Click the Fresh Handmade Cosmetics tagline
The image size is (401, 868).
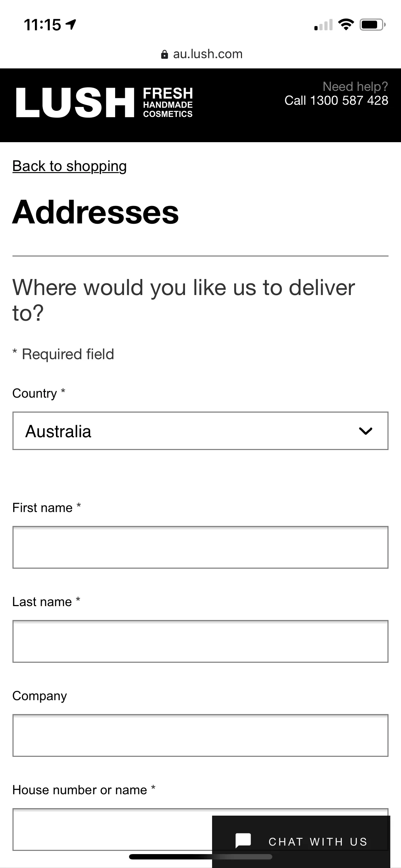coord(168,103)
